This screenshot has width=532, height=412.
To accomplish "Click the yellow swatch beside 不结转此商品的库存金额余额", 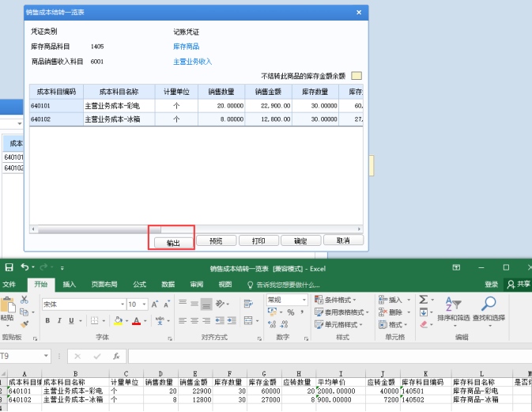I will (357, 76).
